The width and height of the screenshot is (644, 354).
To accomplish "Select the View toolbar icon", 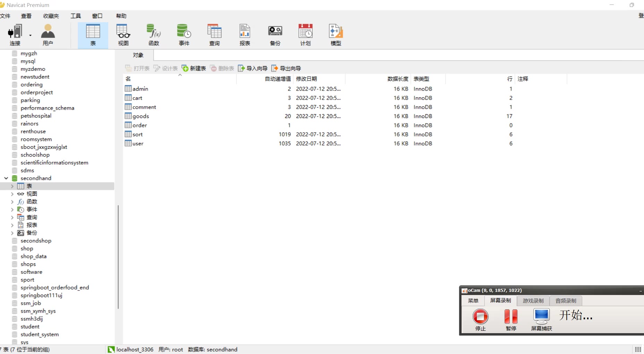I will click(x=123, y=35).
